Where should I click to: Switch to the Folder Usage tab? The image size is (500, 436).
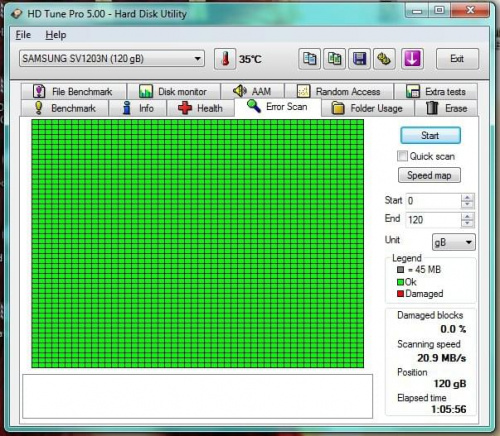pos(368,108)
